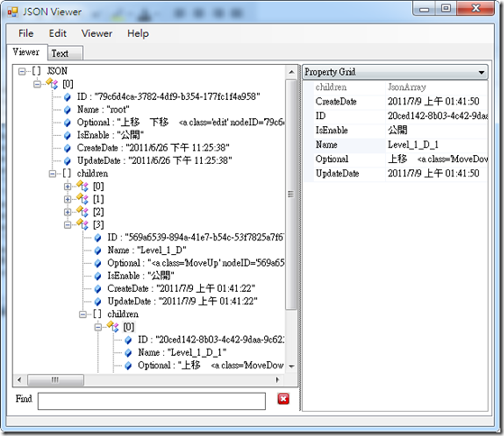Click the red X clear-find icon
Viewport: 504px width, 436px height.
pos(283,399)
